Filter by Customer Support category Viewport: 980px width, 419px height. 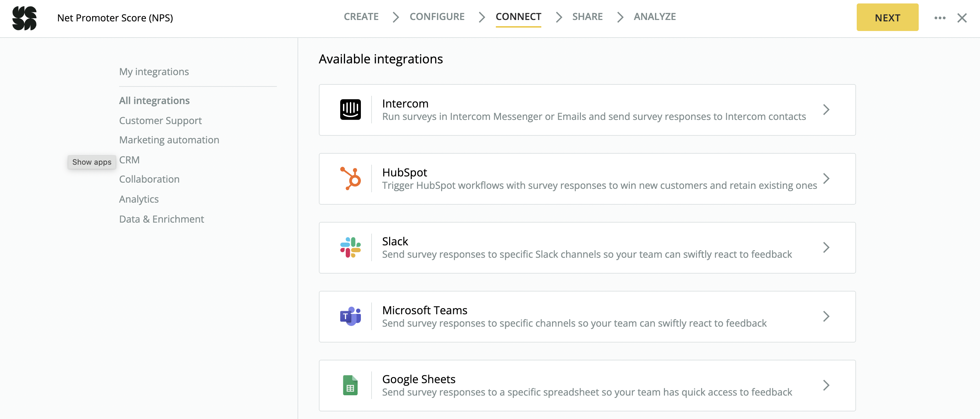[160, 121]
